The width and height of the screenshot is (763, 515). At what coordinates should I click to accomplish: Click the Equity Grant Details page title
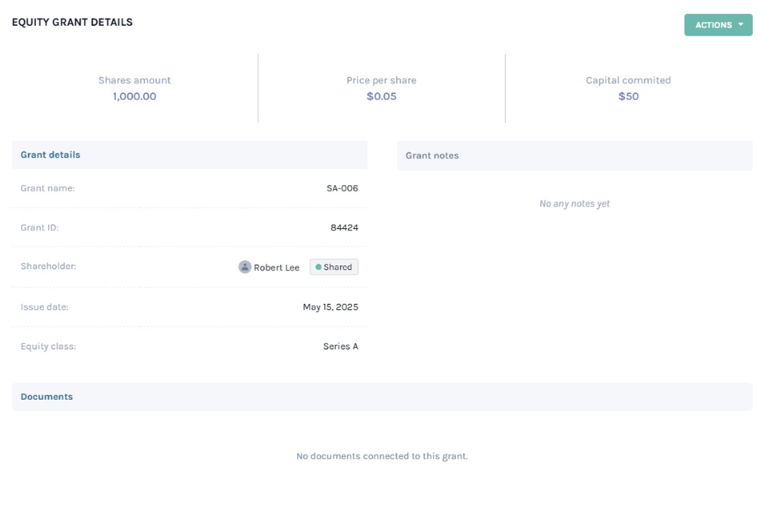72,22
